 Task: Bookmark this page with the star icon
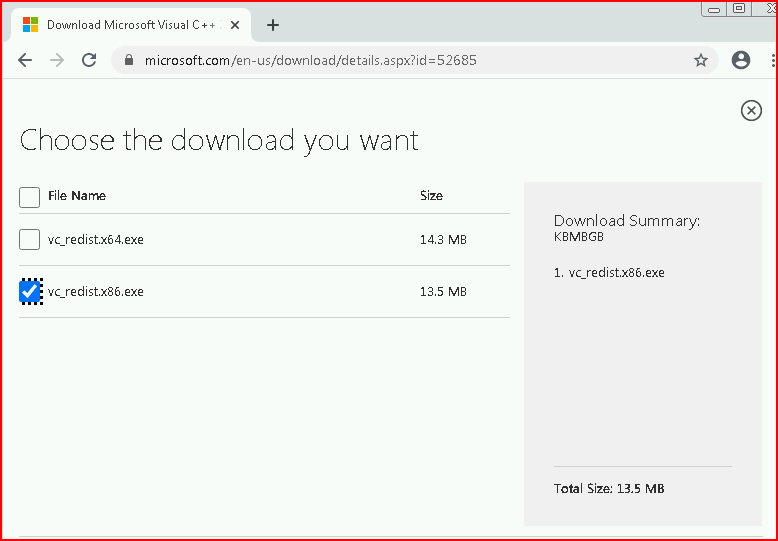point(701,60)
